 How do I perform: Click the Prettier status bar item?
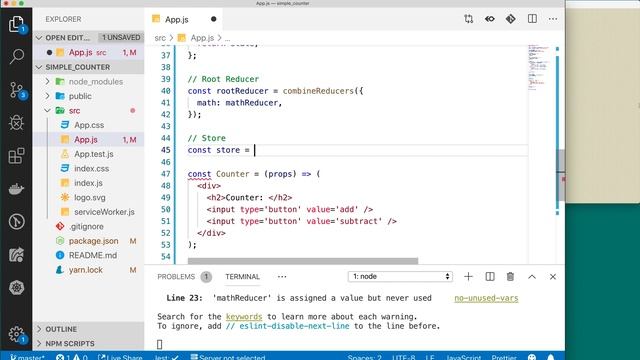click(504, 357)
